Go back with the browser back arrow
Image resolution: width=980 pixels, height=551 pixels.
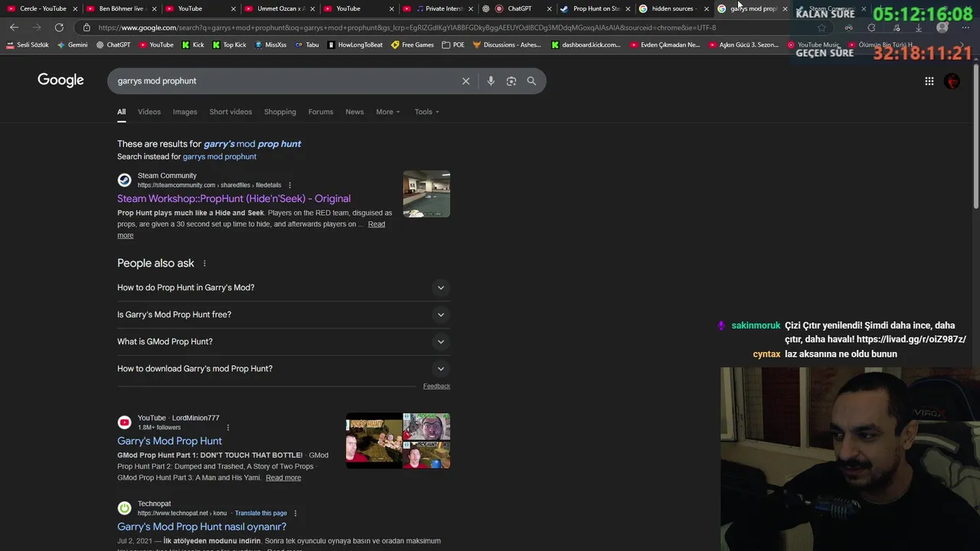pyautogui.click(x=14, y=28)
